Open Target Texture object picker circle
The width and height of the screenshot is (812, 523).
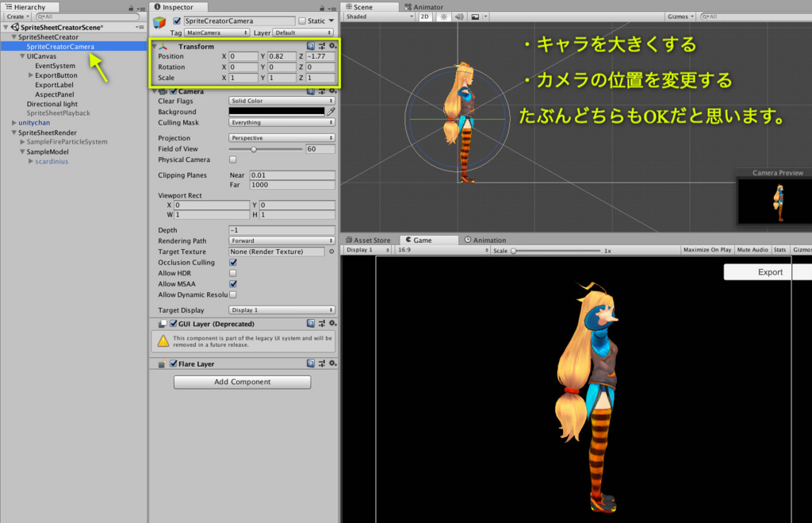[331, 252]
